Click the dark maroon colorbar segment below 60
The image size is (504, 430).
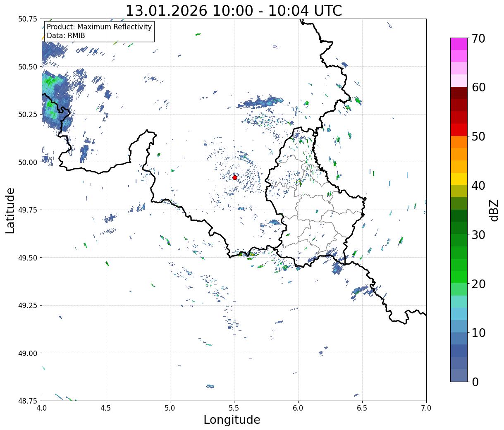coord(459,93)
